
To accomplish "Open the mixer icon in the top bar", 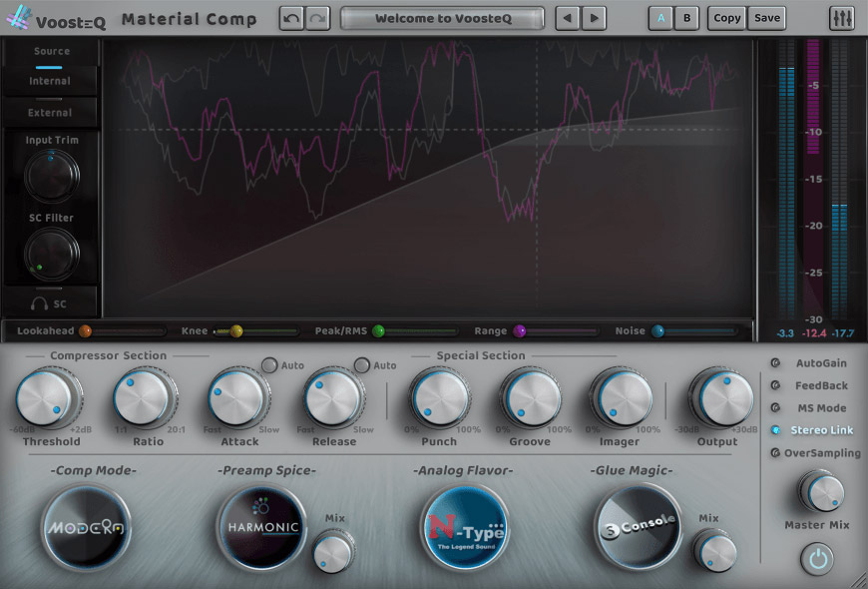I will pos(843,17).
